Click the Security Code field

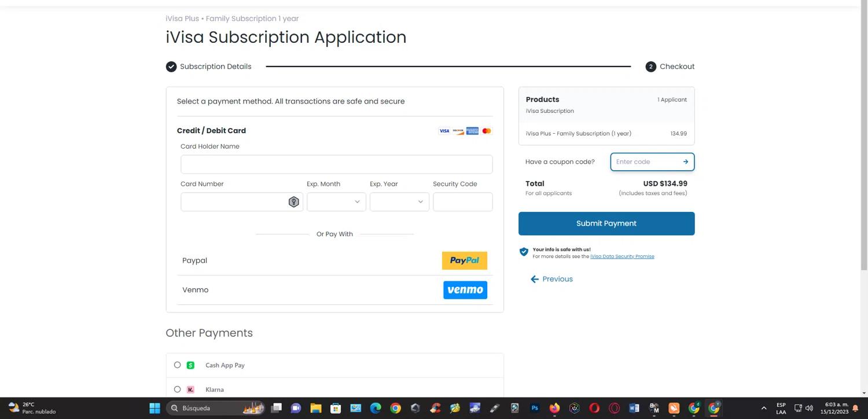coord(462,202)
